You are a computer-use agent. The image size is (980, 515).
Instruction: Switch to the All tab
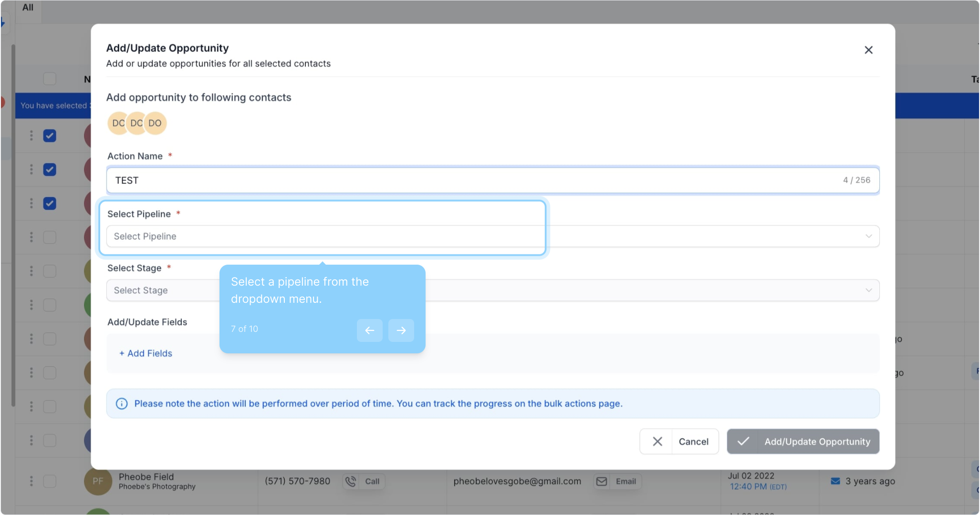[28, 7]
